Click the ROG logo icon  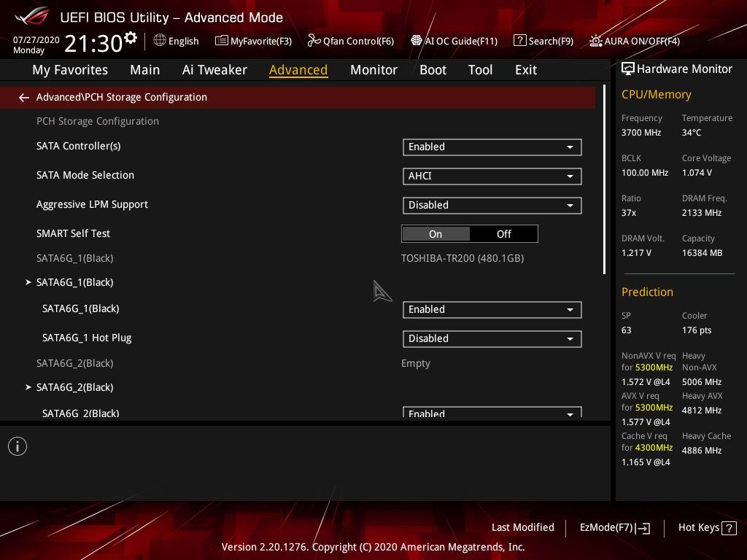pos(31,17)
